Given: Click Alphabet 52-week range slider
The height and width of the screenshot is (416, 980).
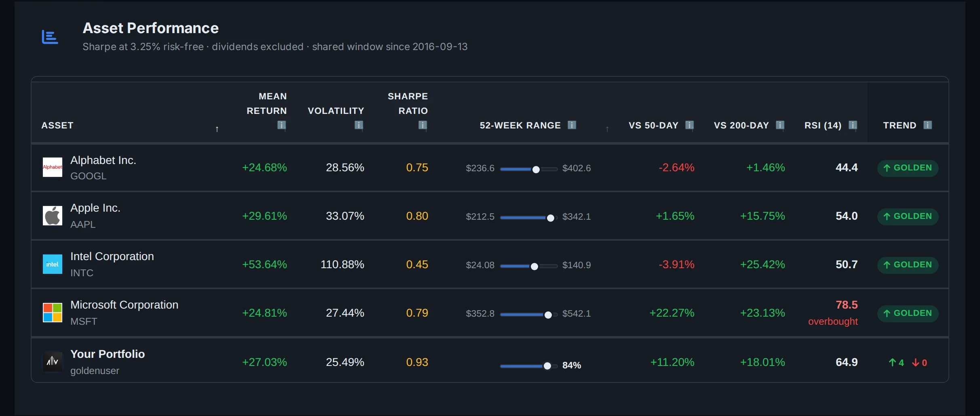Looking at the screenshot, I should (529, 169).
